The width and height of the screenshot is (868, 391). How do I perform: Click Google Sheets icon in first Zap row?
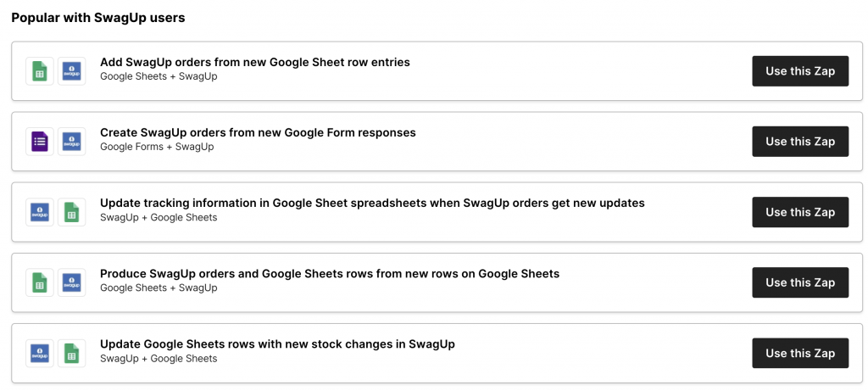39,71
